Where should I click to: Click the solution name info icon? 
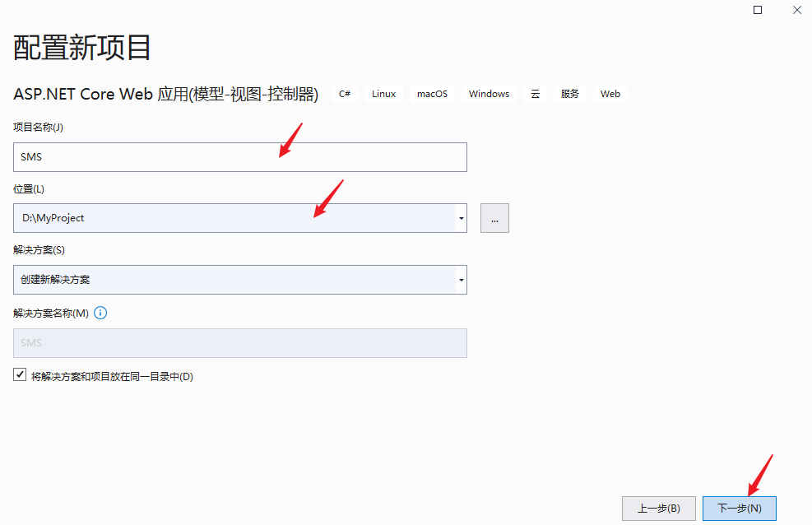click(100, 313)
